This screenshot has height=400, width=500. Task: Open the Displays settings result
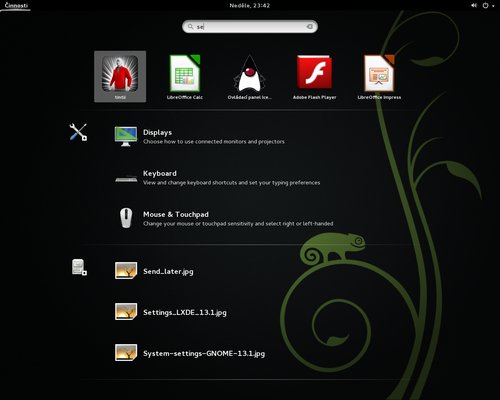point(213,136)
